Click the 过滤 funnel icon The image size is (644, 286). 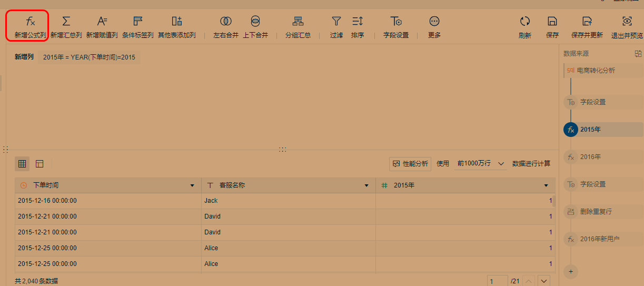pos(336,22)
